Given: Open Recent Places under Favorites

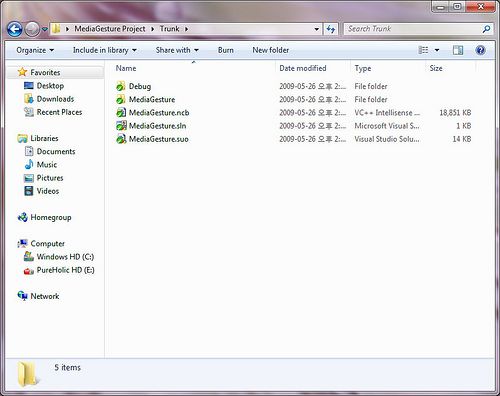Looking at the screenshot, I should point(59,112).
